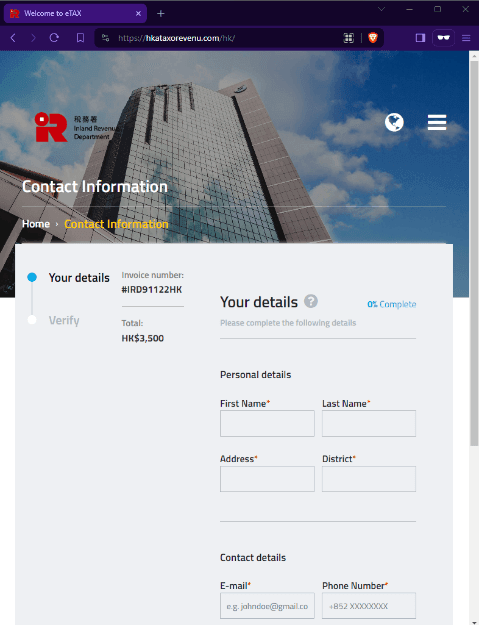Screen dimensions: 479x625
Task: Click the browser forward arrow
Action: click(33, 38)
